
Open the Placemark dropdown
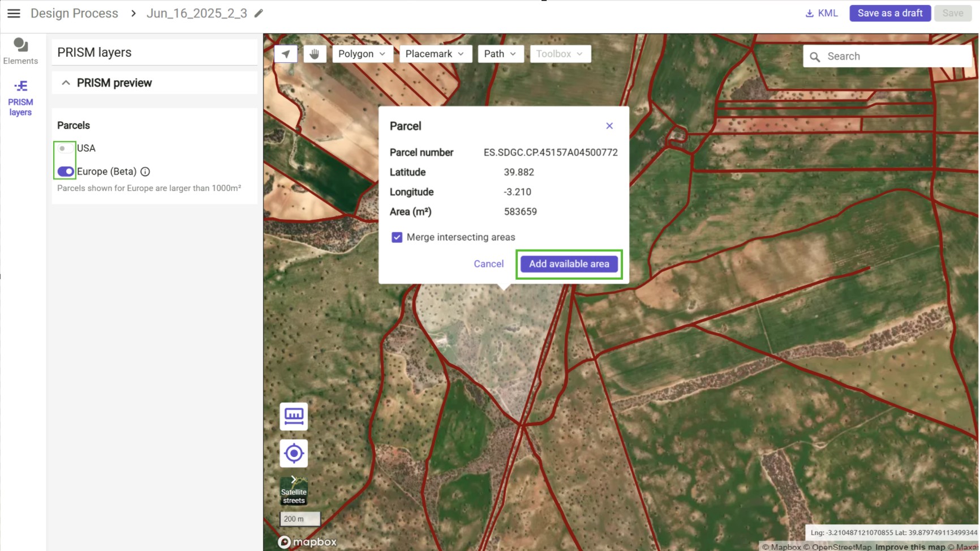[435, 54]
